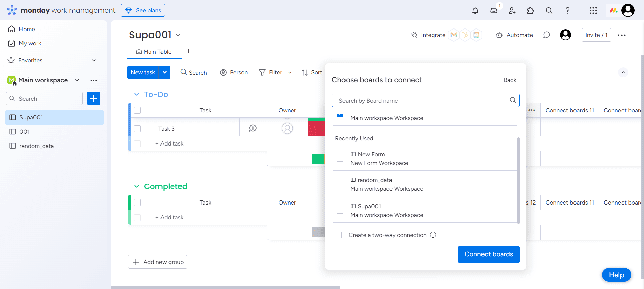Open the apps marketplace puzzle icon
The image size is (644, 289).
click(x=531, y=11)
